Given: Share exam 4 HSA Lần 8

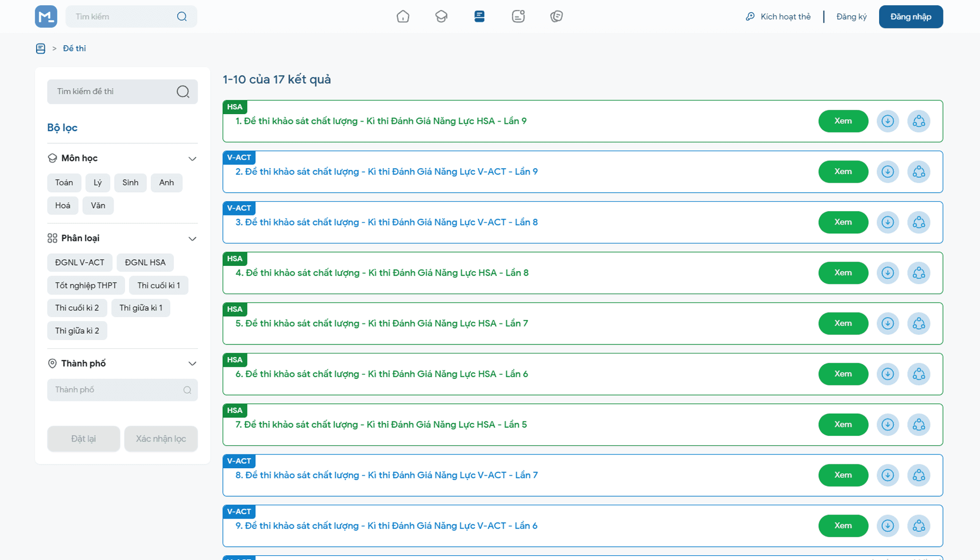Looking at the screenshot, I should [x=919, y=273].
